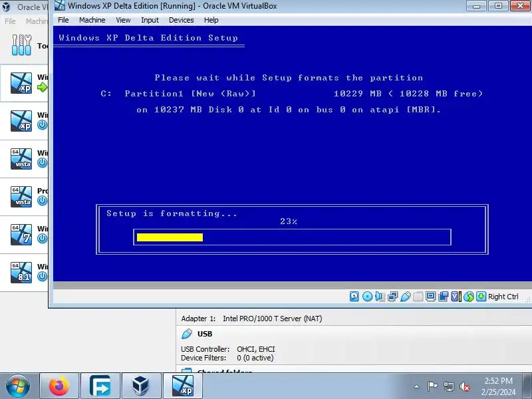Click the power state icon of Windows 8.1 VM
Image resolution: width=532 pixels, height=399 pixels.
point(42,277)
